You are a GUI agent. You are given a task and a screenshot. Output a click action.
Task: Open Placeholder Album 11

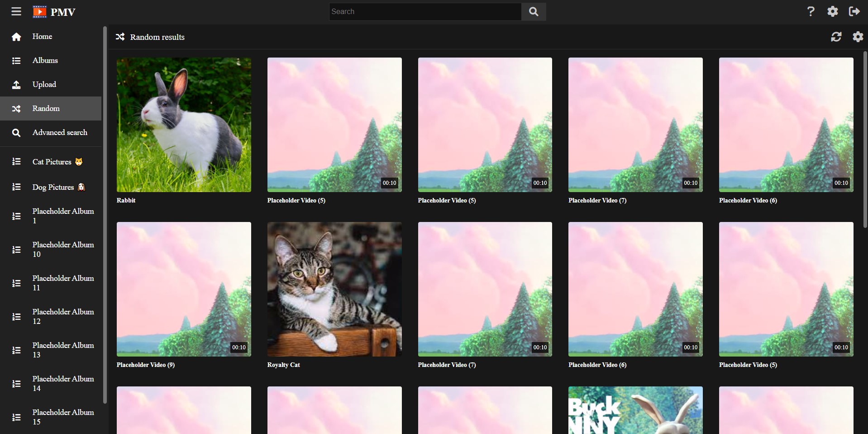[x=51, y=283]
